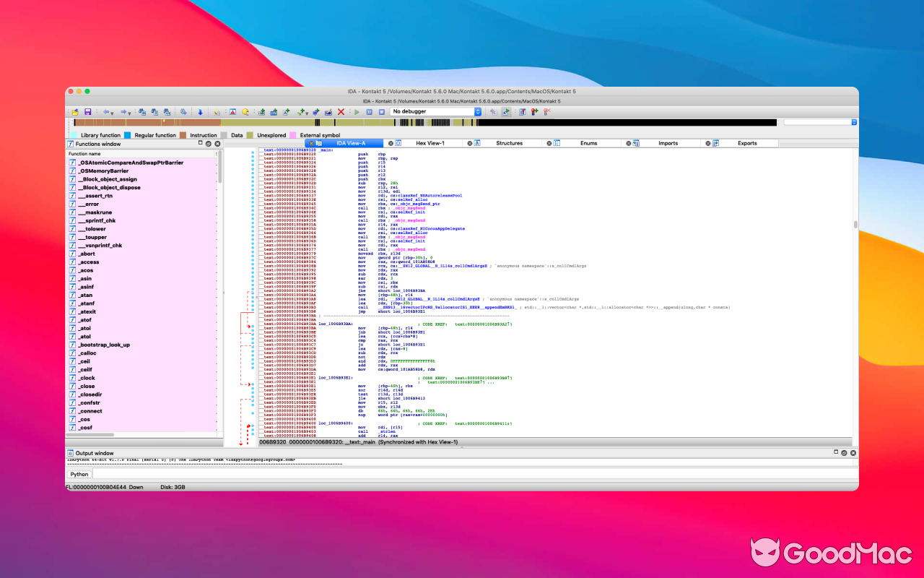Screen dimensions: 924x578
Task: Start the debugger with the green play icon
Action: click(x=357, y=111)
